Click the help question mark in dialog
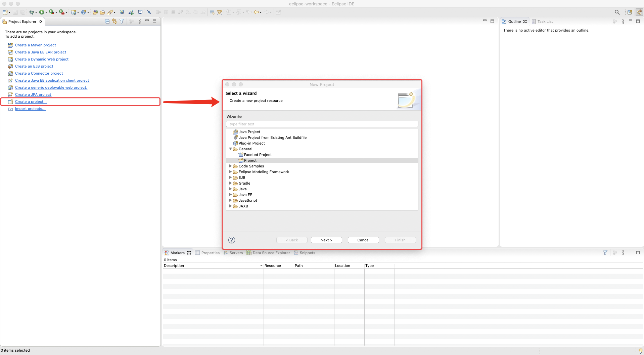The width and height of the screenshot is (644, 355). click(232, 240)
